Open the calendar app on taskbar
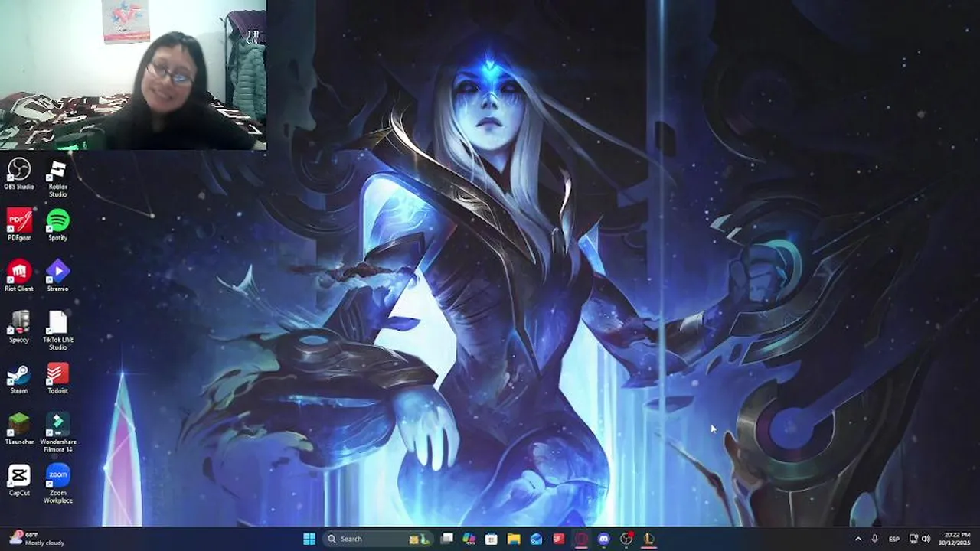Viewport: 980px width, 551px height. pos(492,539)
